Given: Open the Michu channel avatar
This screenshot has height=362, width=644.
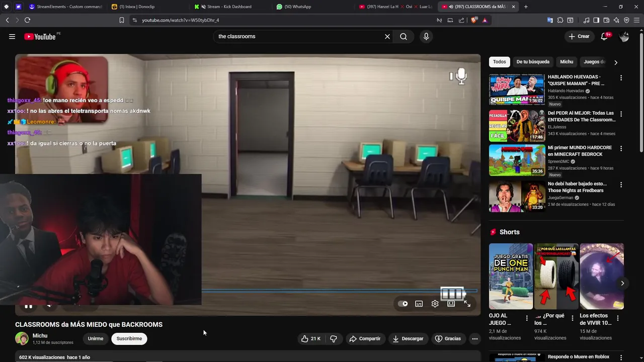Looking at the screenshot, I should 22,339.
